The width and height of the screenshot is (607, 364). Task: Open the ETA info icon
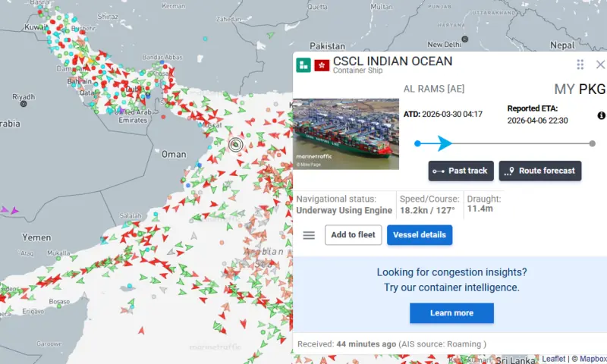(x=601, y=115)
